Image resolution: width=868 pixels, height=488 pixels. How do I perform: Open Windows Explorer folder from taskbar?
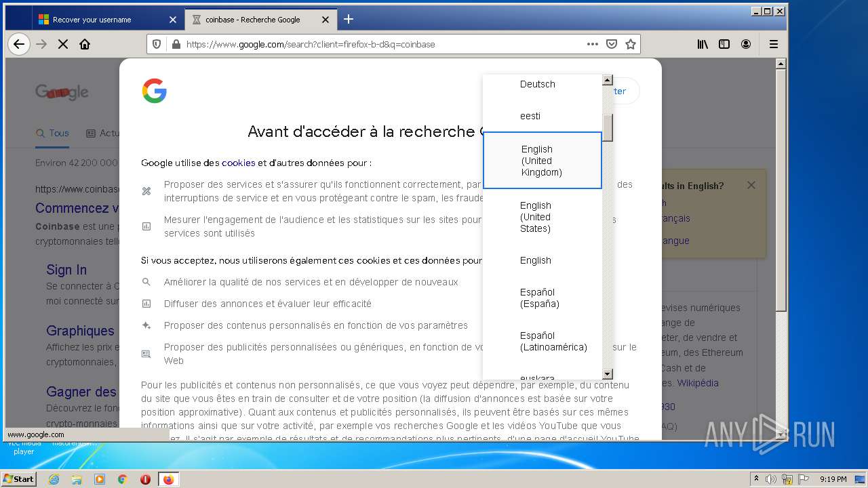77,479
